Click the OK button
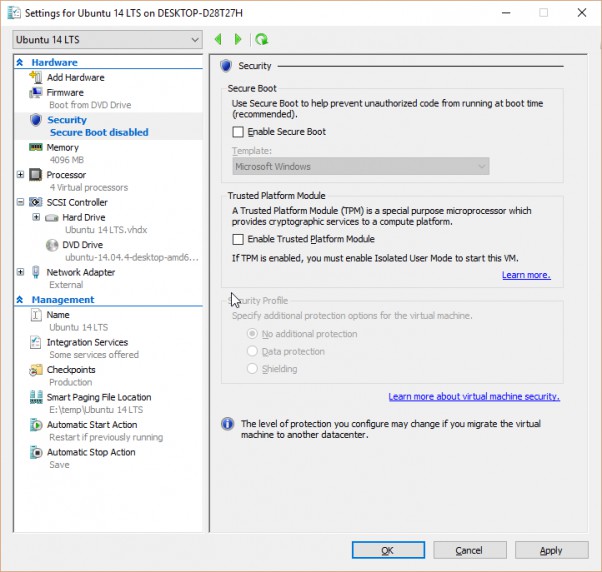Viewport: 602px width, 572px height. pos(388,550)
